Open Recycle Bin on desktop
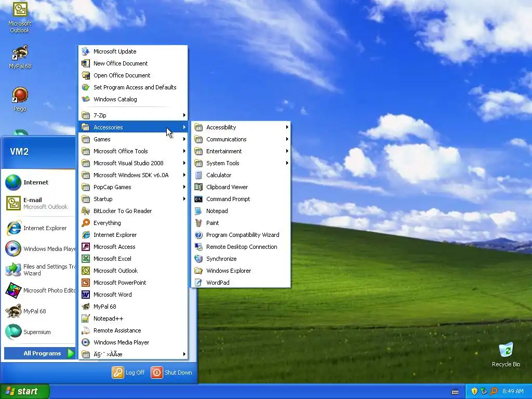Image resolution: width=532 pixels, height=399 pixels. 506,354
